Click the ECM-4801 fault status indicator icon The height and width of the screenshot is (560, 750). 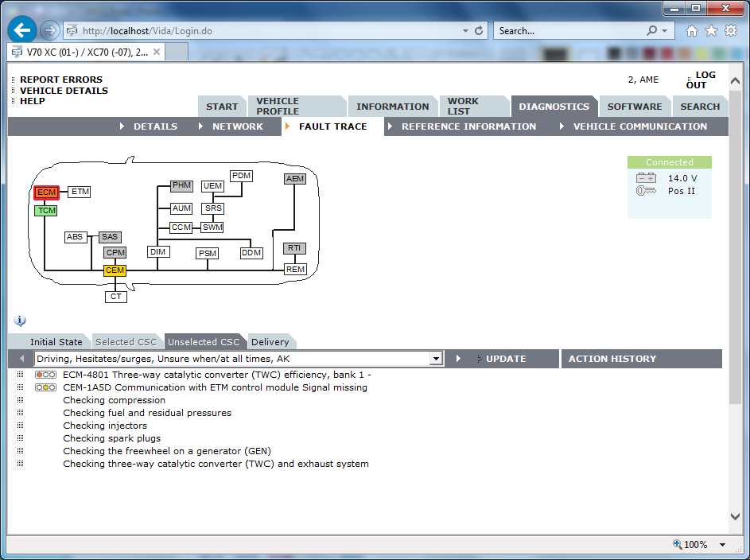click(x=45, y=375)
